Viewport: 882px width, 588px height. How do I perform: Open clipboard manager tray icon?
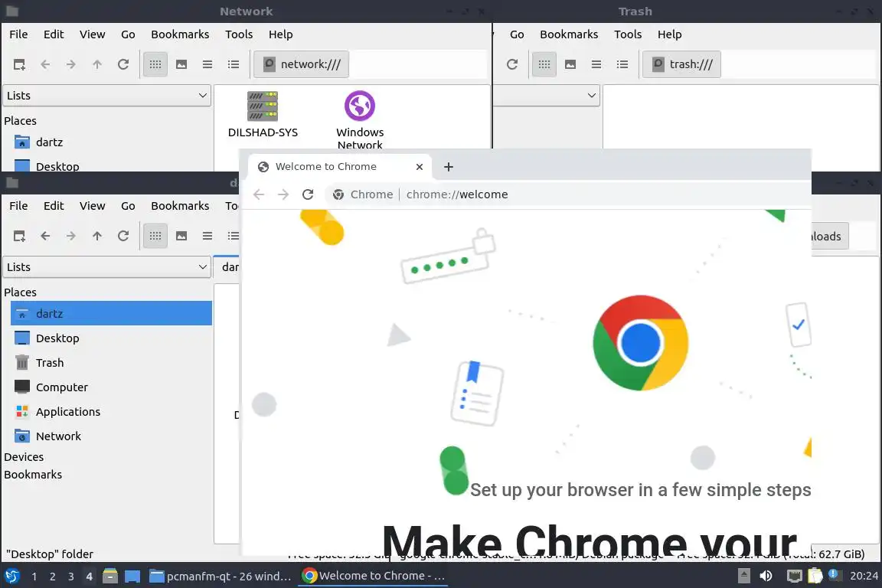click(x=815, y=576)
